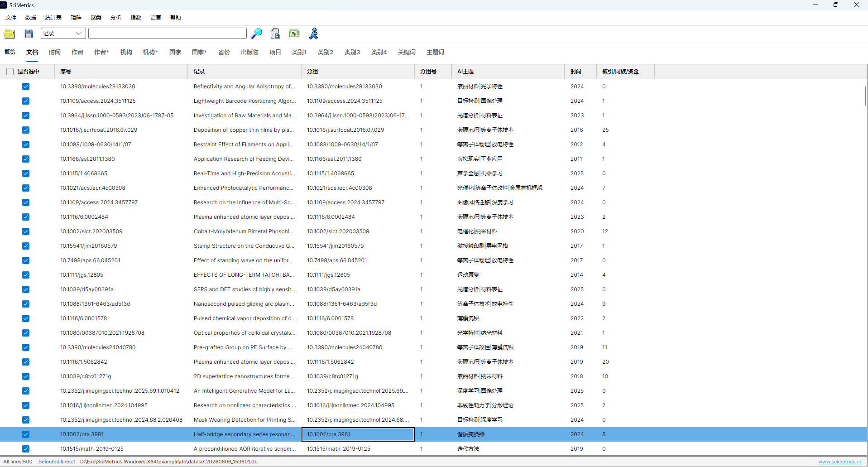Screen dimensions: 868x467
Task: Open the 矩阵 menu
Action: pyautogui.click(x=76, y=18)
